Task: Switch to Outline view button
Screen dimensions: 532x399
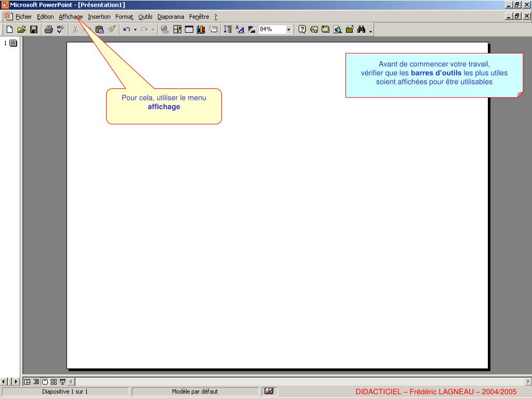Action: (36, 382)
